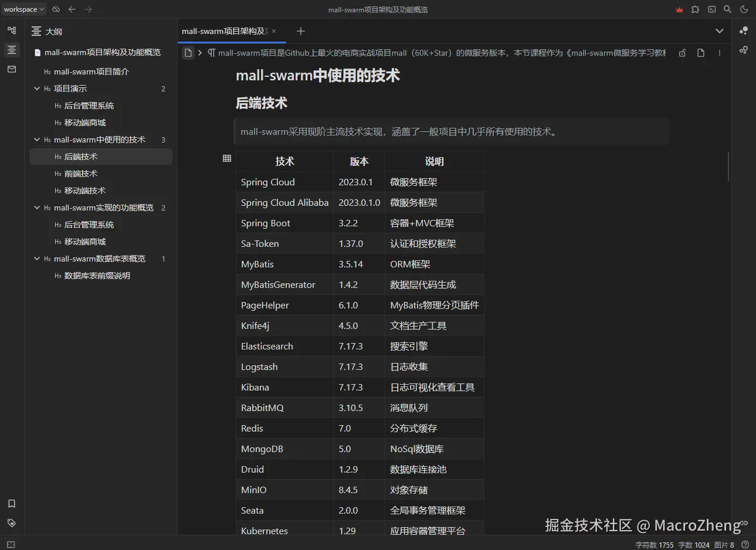The width and height of the screenshot is (756, 550).
Task: Click the Sa-Token table cell
Action: point(284,243)
